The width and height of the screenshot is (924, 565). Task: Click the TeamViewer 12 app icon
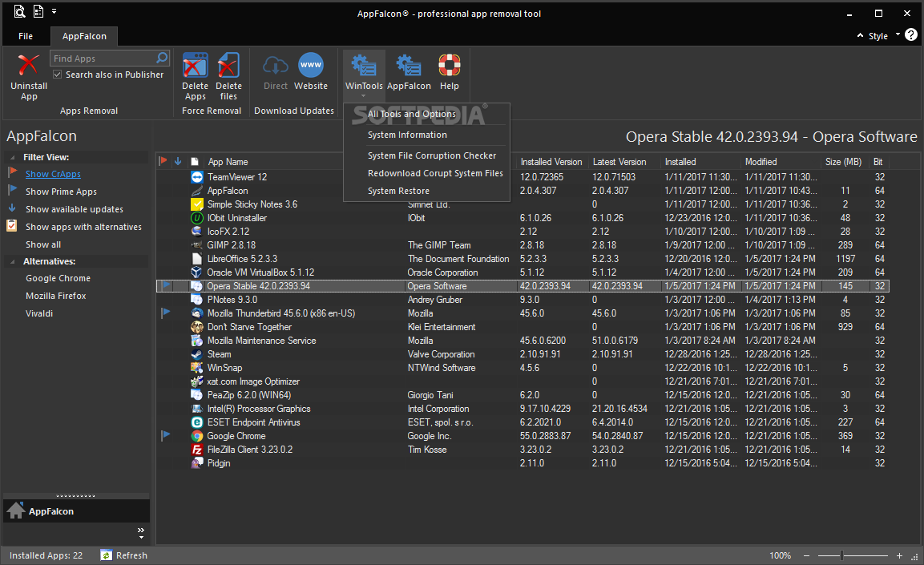(x=197, y=177)
